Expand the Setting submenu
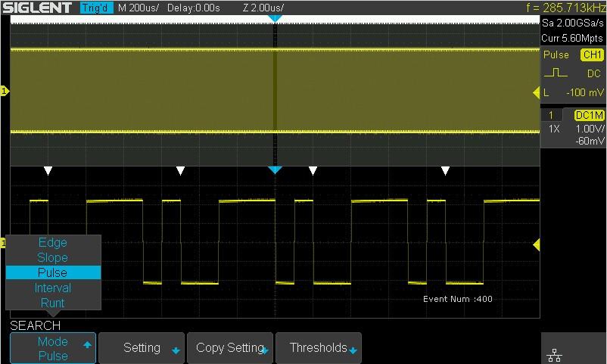The width and height of the screenshot is (607, 364). [142, 348]
